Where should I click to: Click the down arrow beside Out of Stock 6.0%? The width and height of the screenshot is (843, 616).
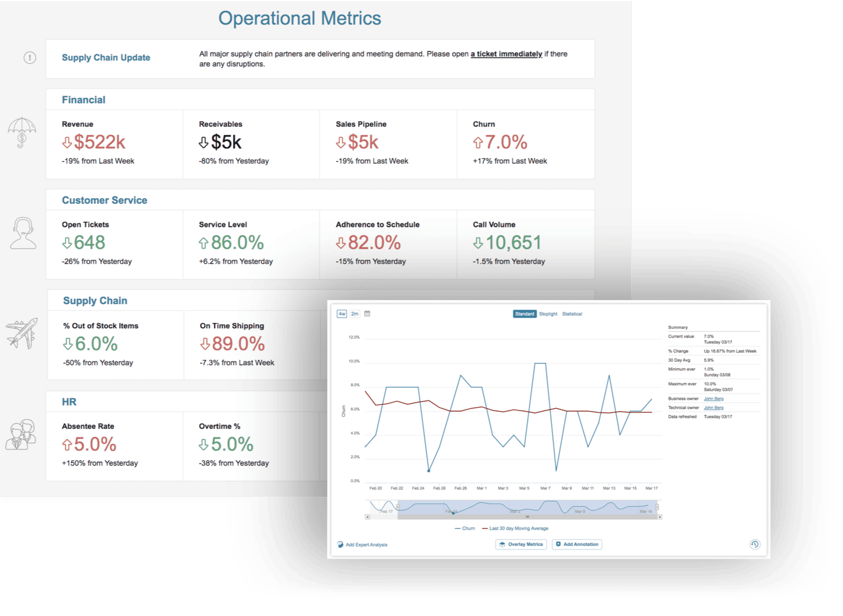[68, 344]
